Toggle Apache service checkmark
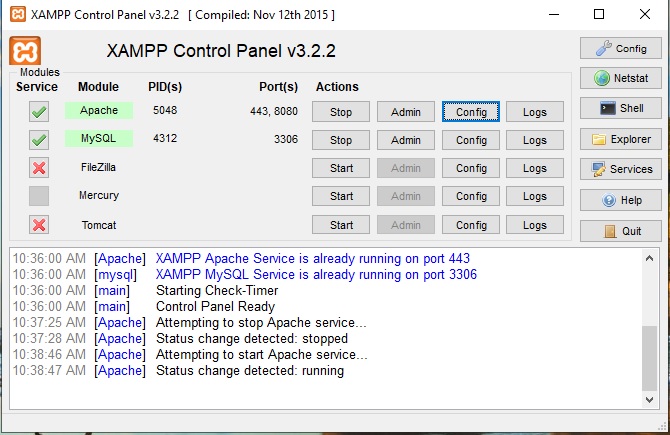 click(39, 112)
